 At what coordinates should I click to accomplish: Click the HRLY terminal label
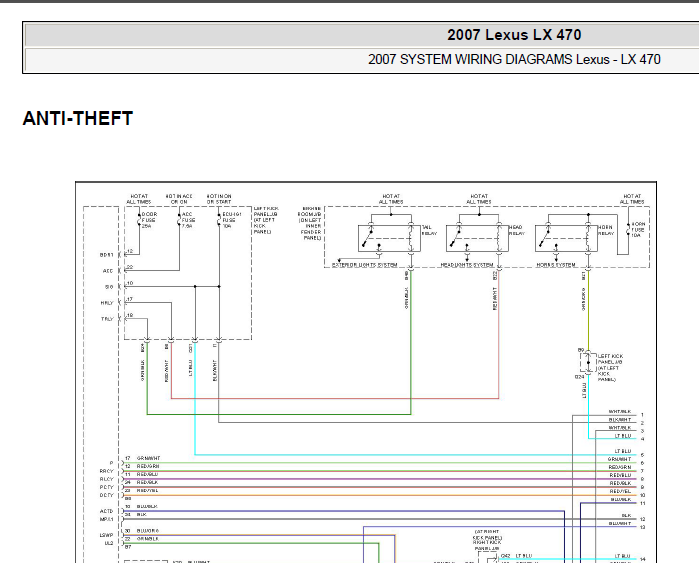click(107, 303)
